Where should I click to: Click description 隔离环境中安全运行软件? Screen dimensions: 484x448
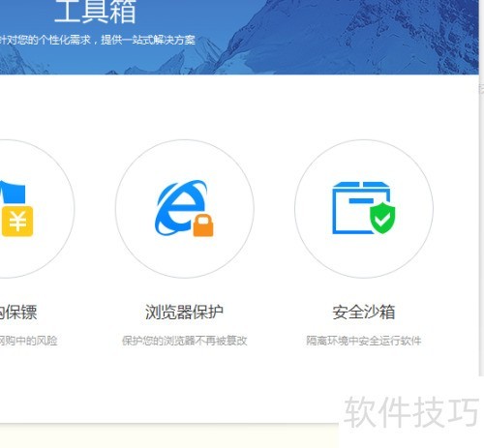coord(364,341)
